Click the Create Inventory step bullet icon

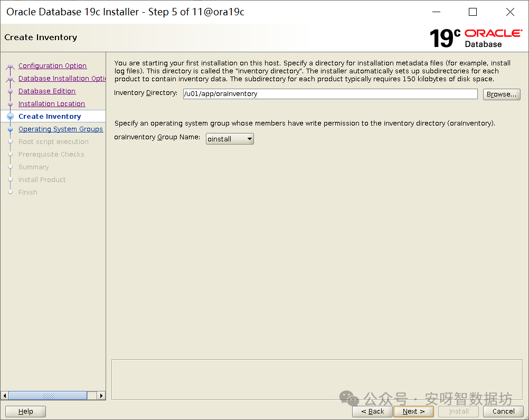point(11,116)
